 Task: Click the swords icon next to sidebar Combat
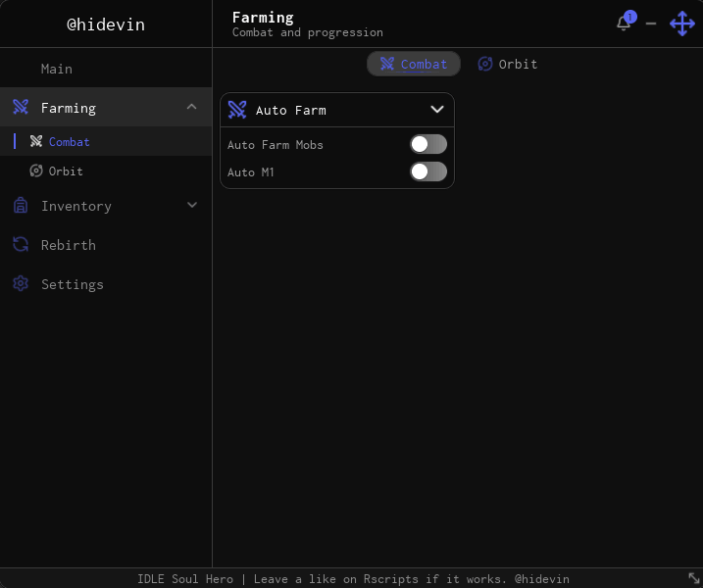click(36, 142)
